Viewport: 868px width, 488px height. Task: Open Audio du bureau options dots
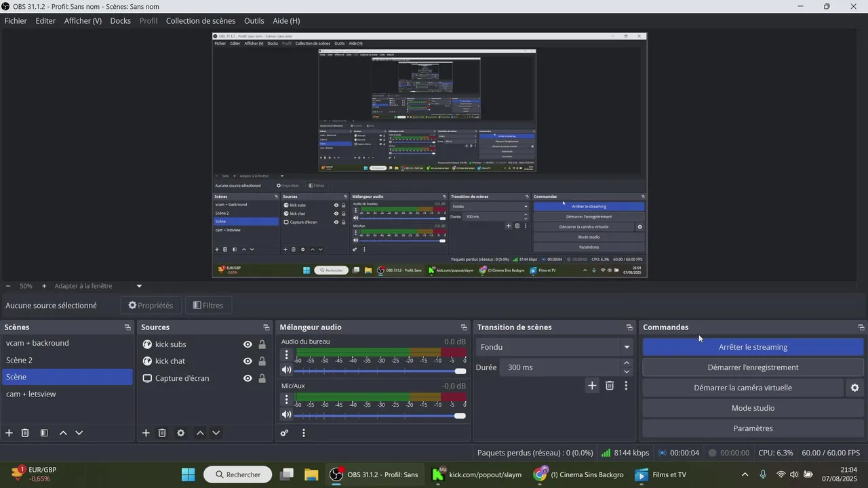point(287,354)
